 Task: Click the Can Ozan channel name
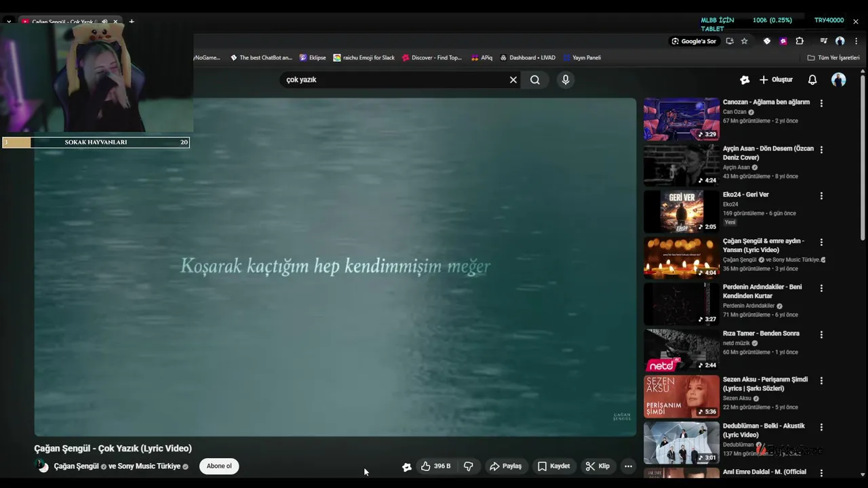point(734,112)
